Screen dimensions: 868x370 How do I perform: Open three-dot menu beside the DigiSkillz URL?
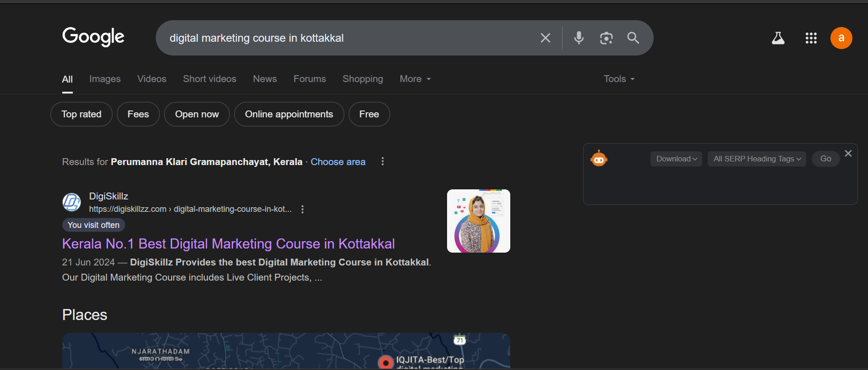(x=302, y=209)
